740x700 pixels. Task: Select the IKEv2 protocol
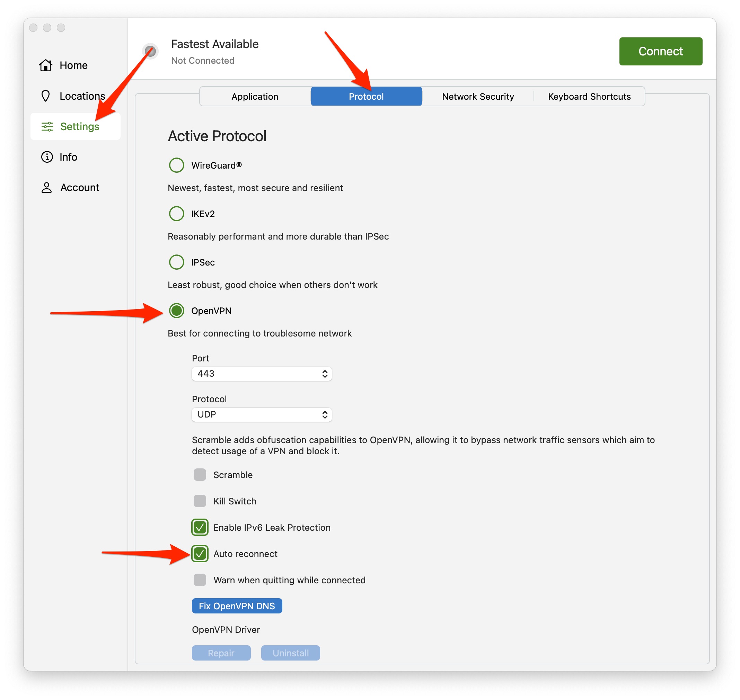(x=176, y=214)
